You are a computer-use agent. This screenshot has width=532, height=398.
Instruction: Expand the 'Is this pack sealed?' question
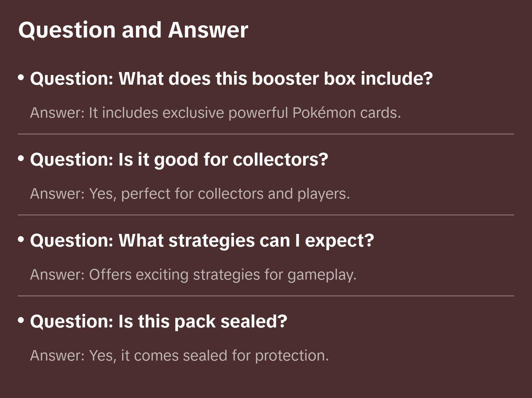159,322
